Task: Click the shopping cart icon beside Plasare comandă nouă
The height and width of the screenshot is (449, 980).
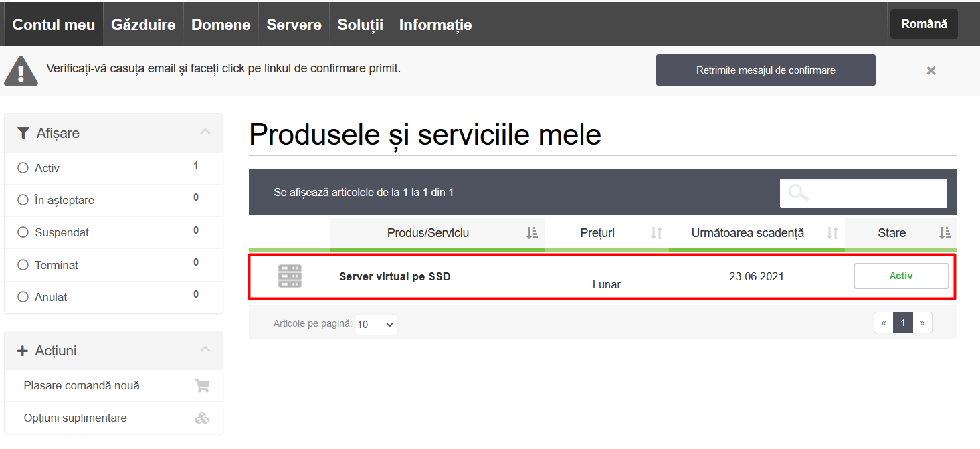Action: tap(201, 385)
